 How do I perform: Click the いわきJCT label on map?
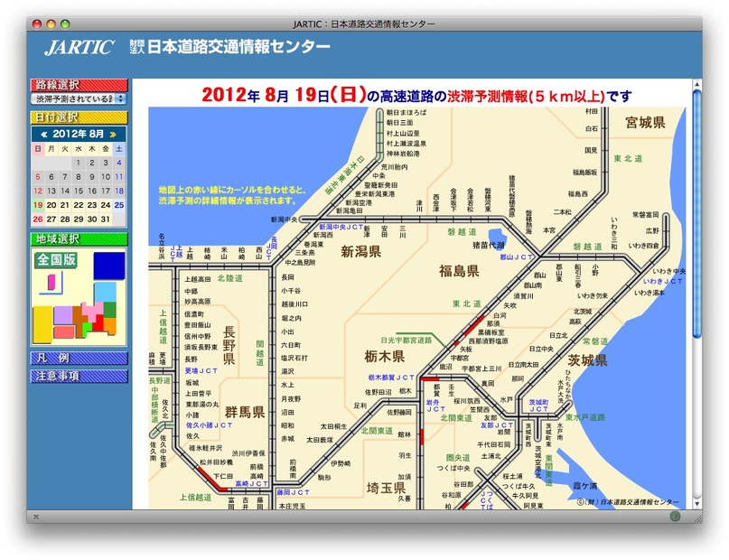662,281
